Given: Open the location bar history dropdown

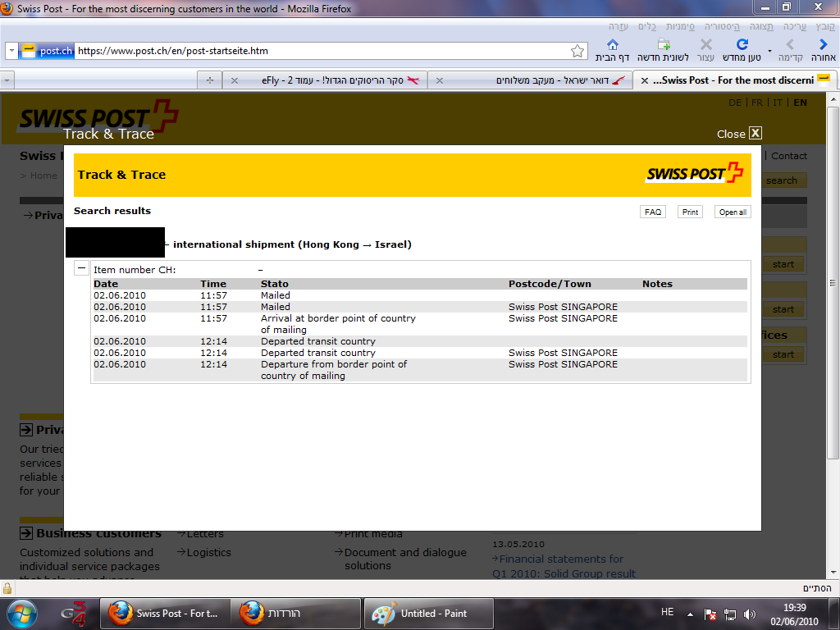Looking at the screenshot, I should point(11,51).
